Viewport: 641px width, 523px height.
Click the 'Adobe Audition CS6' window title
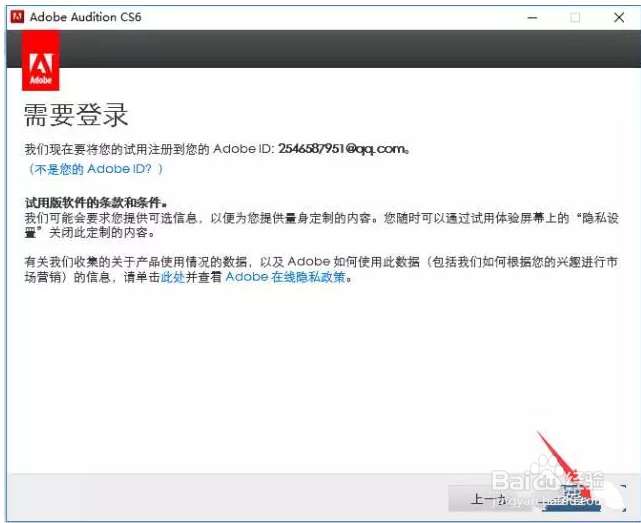click(85, 17)
